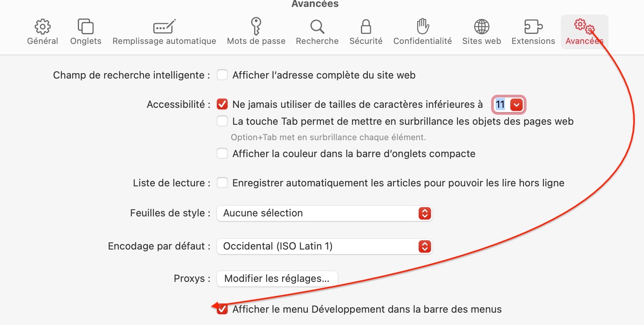This screenshot has width=644, height=325.
Task: Open the minimum font size dropdown arrow
Action: pyautogui.click(x=517, y=104)
